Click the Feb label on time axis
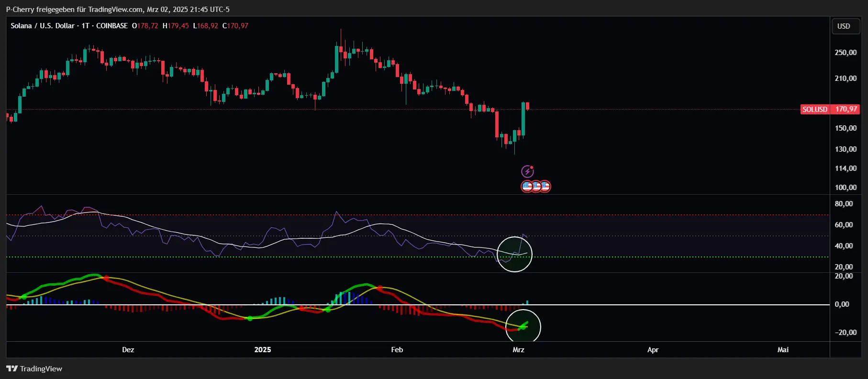 (397, 350)
